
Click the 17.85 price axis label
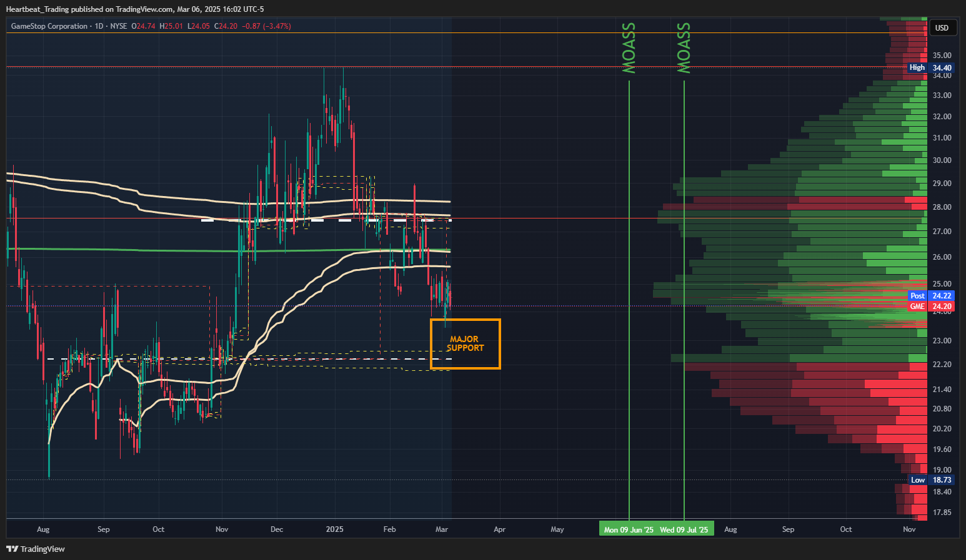click(x=942, y=513)
